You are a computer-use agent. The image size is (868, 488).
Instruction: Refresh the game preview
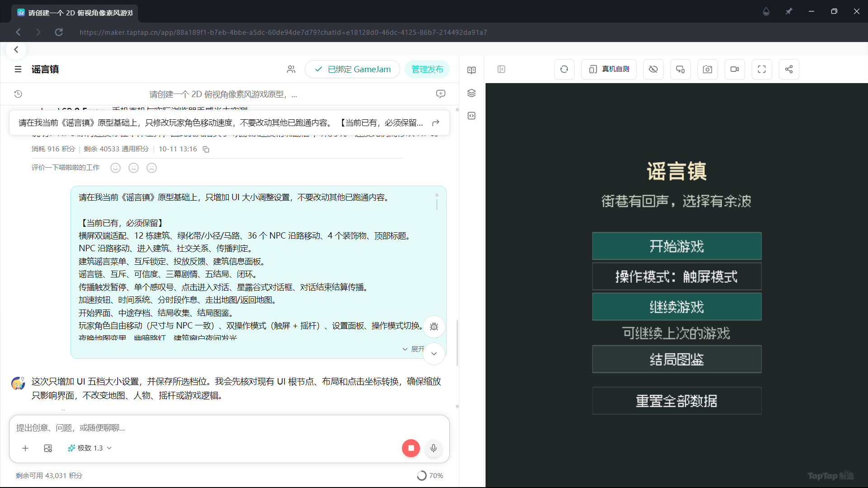[x=564, y=69]
